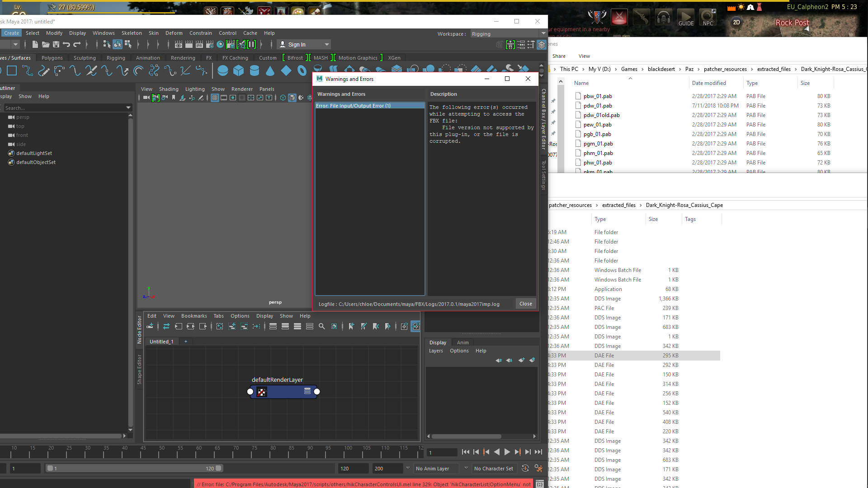Toggle viewport grid display icon
Viewport: 868px width, 488px height.
pyautogui.click(x=215, y=98)
